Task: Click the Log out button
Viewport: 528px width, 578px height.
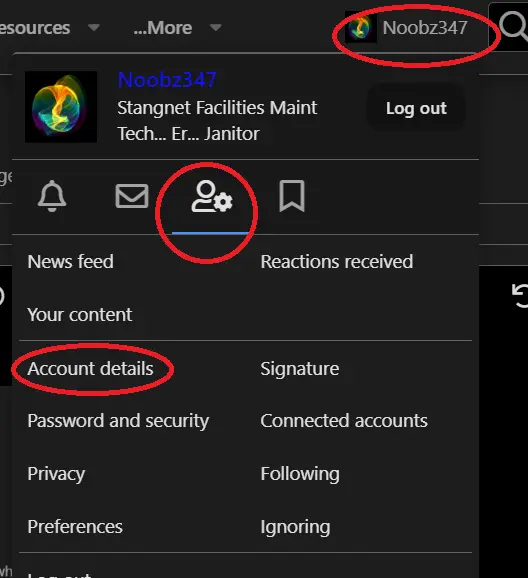Action: (x=416, y=108)
